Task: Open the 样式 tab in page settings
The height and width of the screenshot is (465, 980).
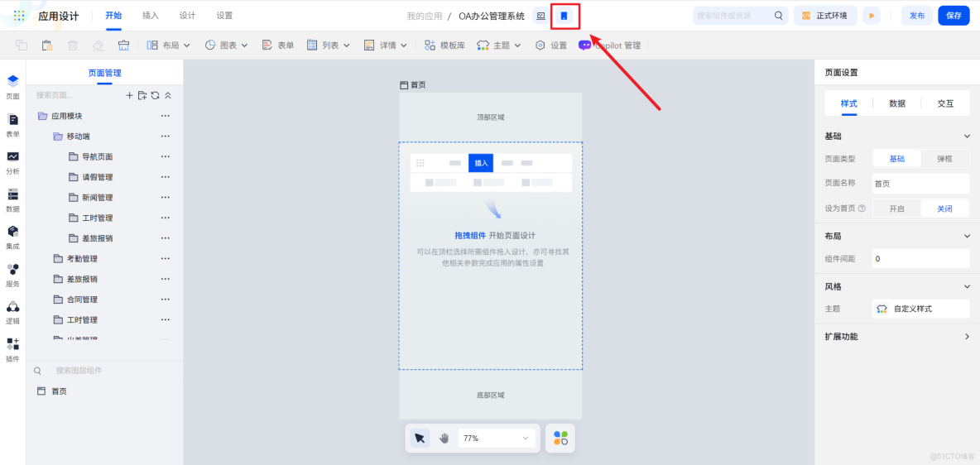Action: (x=848, y=103)
